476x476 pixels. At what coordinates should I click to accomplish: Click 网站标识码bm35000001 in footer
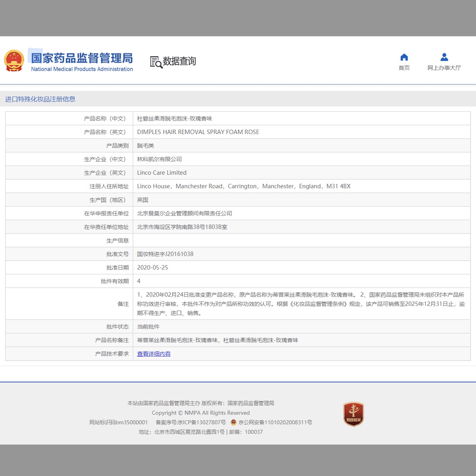tap(118, 422)
